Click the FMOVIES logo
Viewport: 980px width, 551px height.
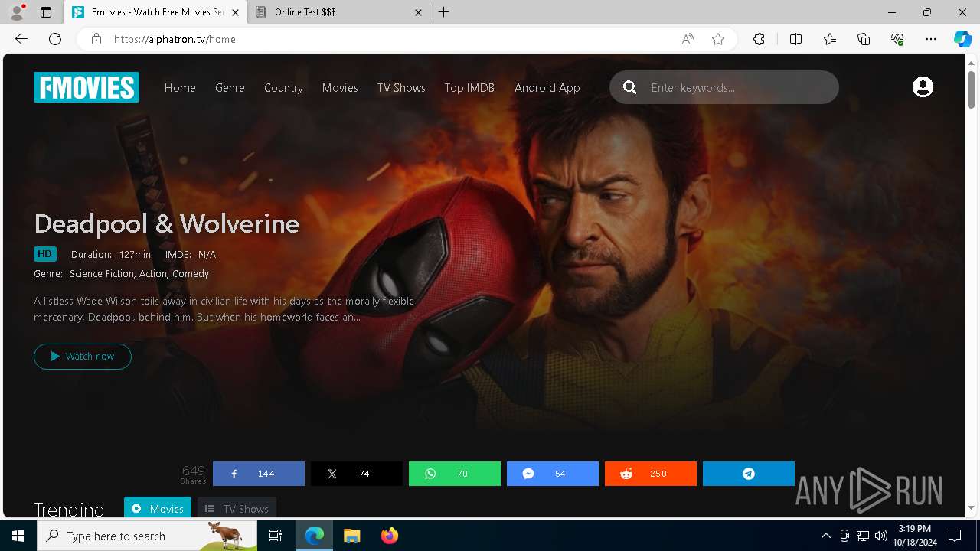[87, 87]
